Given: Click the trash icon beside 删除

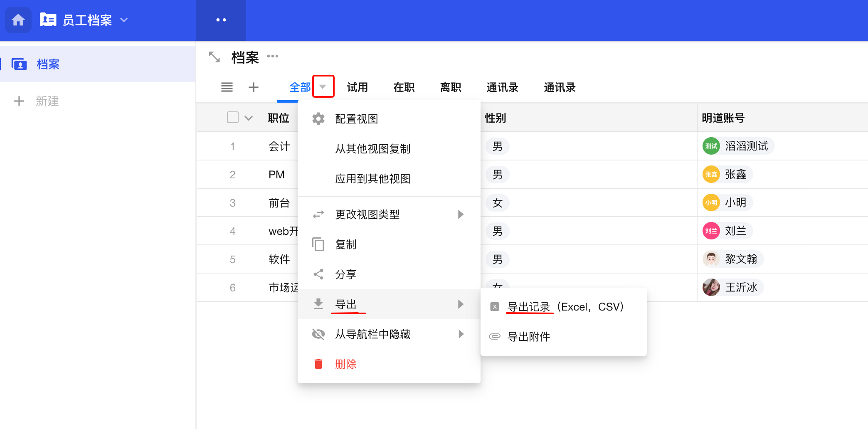Looking at the screenshot, I should [318, 364].
